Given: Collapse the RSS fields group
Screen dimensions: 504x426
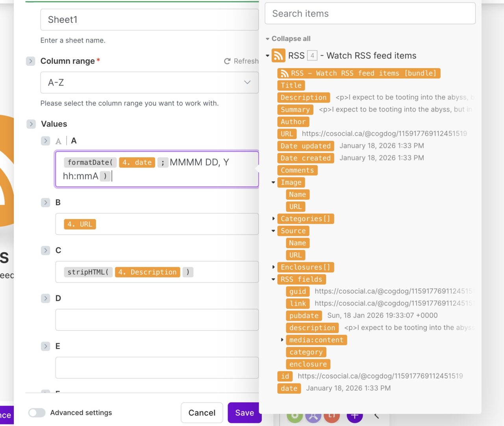Looking at the screenshot, I should tap(274, 279).
